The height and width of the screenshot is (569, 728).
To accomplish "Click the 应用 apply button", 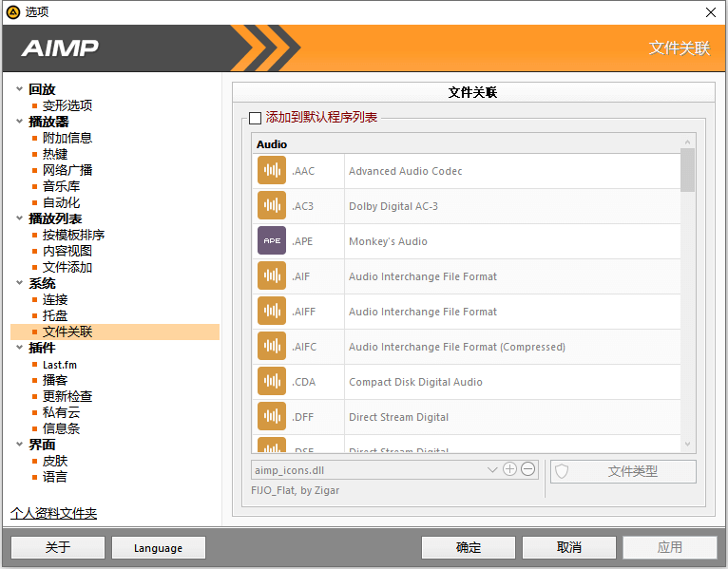I will click(669, 548).
